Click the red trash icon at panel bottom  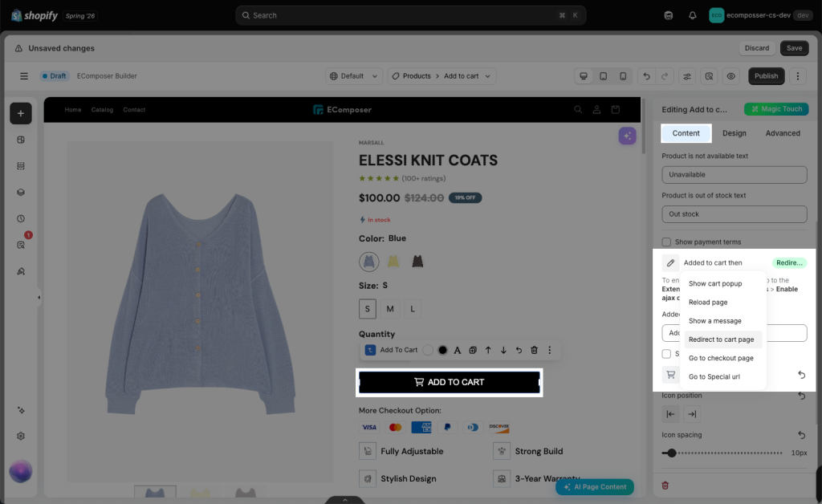(665, 485)
